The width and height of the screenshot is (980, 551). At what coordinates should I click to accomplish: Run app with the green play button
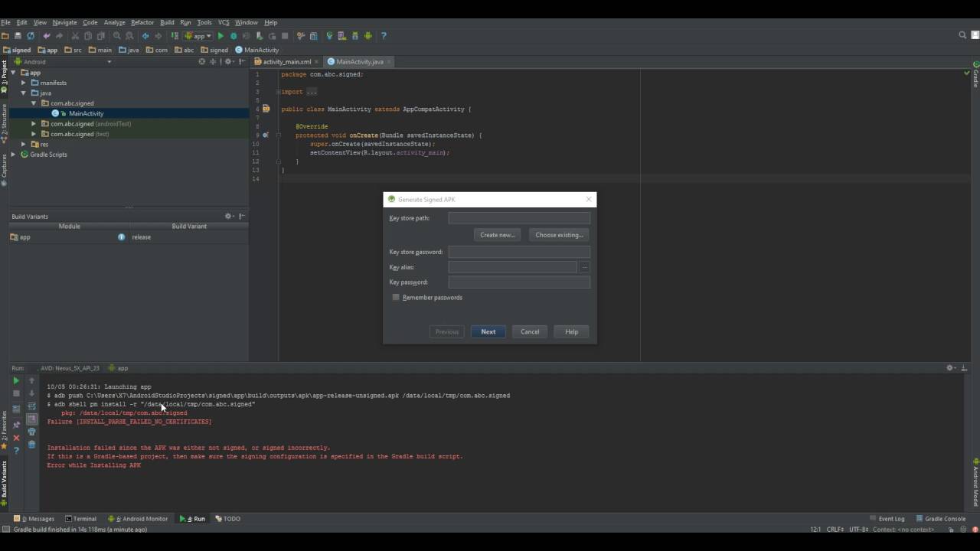pos(220,35)
